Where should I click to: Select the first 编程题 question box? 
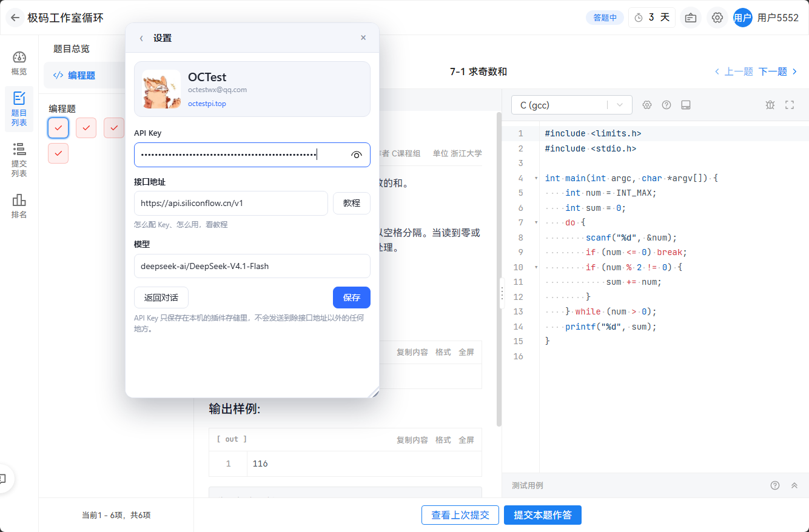pos(58,128)
